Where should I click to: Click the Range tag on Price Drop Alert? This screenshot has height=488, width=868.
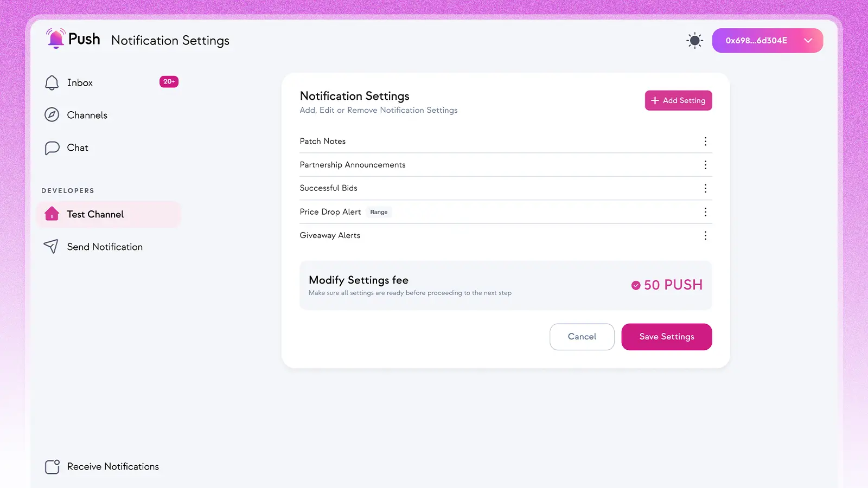coord(378,211)
